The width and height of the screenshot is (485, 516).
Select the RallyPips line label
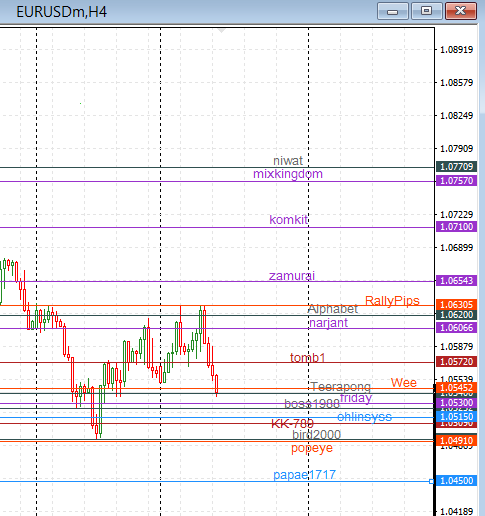392,301
